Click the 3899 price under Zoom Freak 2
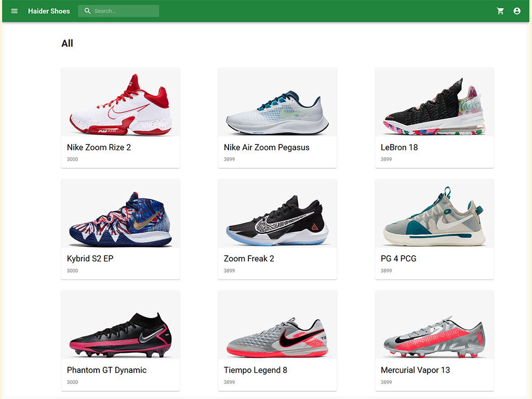 pos(229,271)
